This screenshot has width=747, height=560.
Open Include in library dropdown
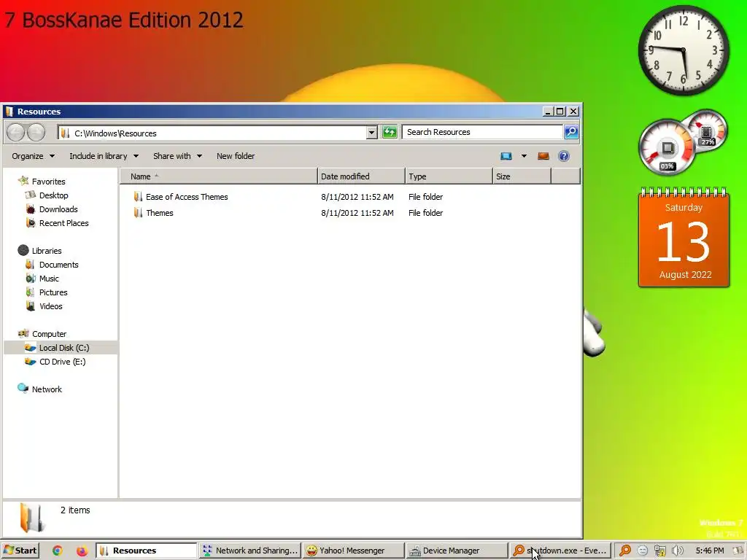(104, 156)
